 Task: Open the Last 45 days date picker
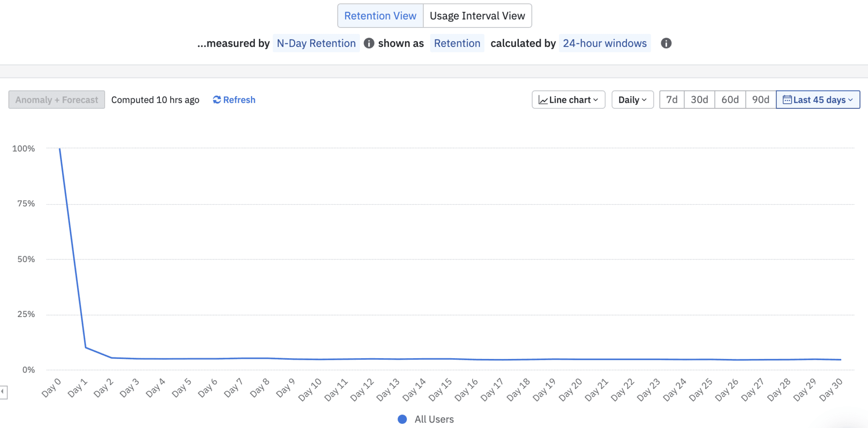point(818,100)
